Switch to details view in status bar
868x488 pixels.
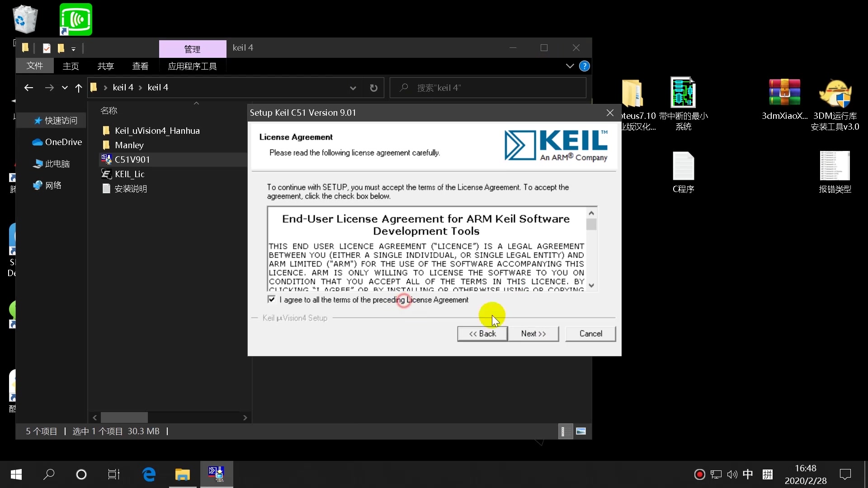click(565, 431)
